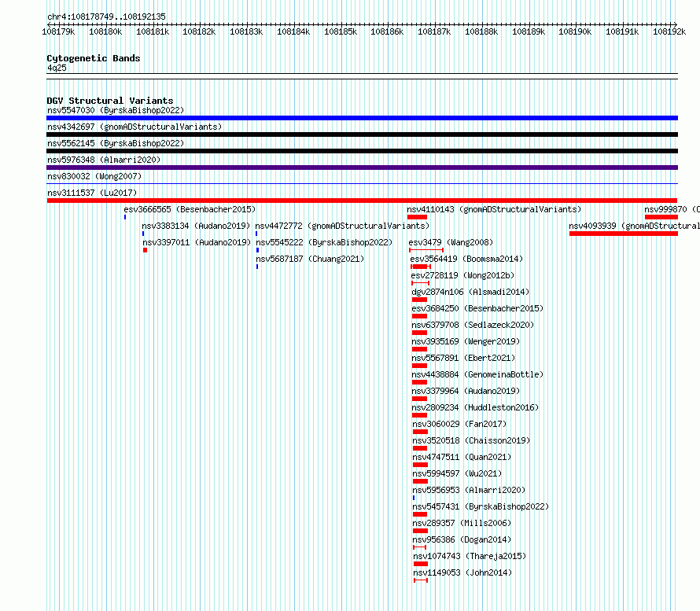Open dgv2874n106 (Alsmadi2014) variant
The width and height of the screenshot is (700, 611).
tap(470, 292)
